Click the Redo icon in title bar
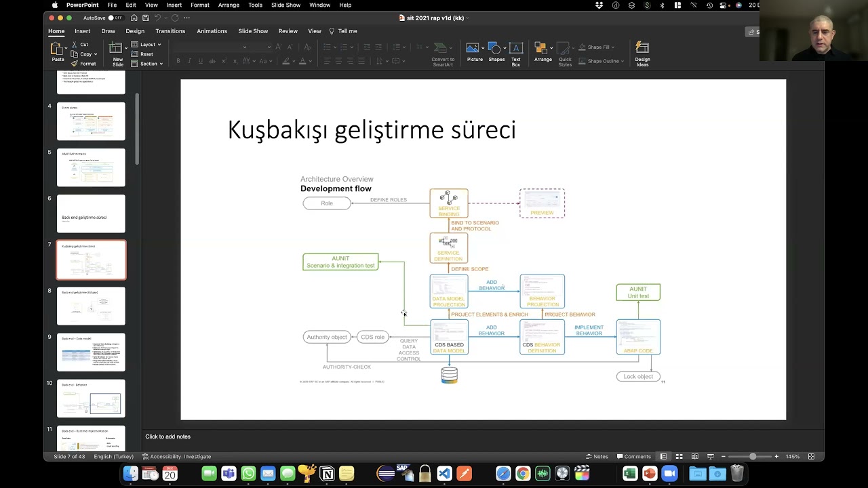Screen dimensions: 868x488 tap(175, 18)
